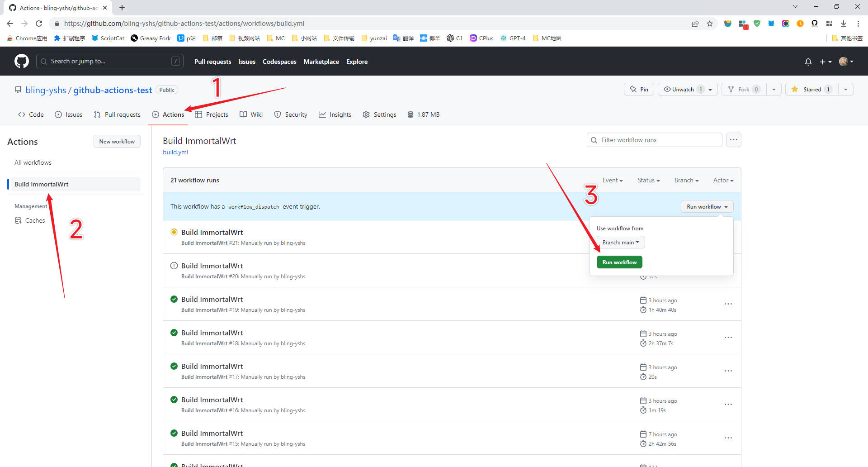Viewport: 868px width, 467px height.
Task: Open the github-actions-test repository link
Action: pyautogui.click(x=113, y=90)
